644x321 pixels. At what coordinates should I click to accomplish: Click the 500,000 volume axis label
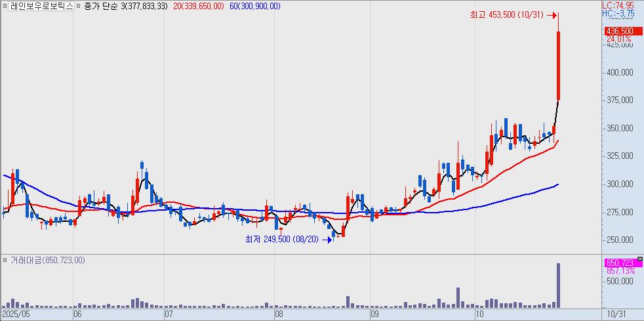click(x=619, y=281)
